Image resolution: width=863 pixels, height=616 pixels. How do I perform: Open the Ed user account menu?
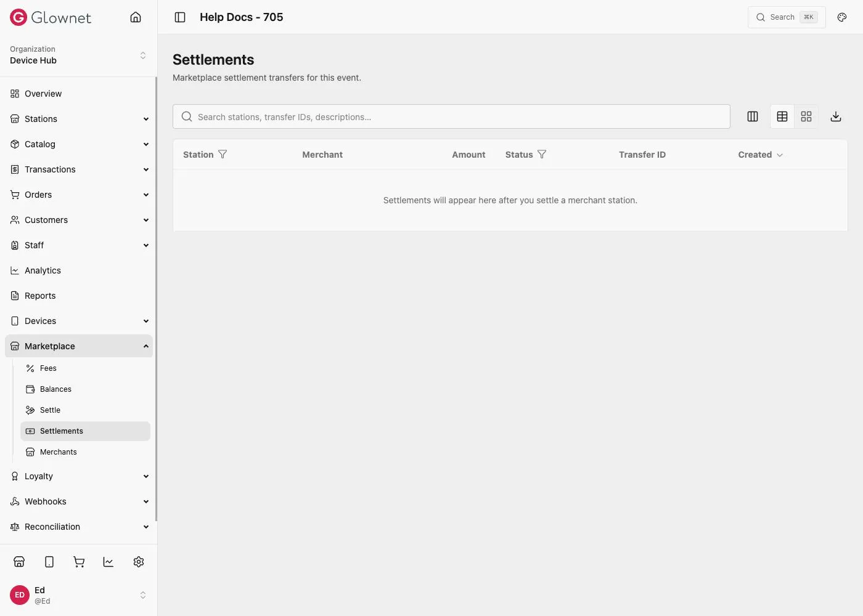tap(79, 595)
